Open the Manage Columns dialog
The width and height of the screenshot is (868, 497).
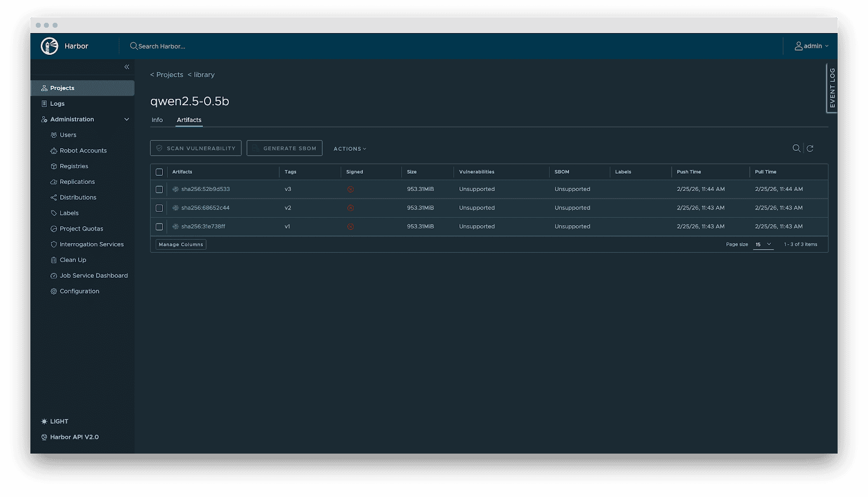[181, 244]
